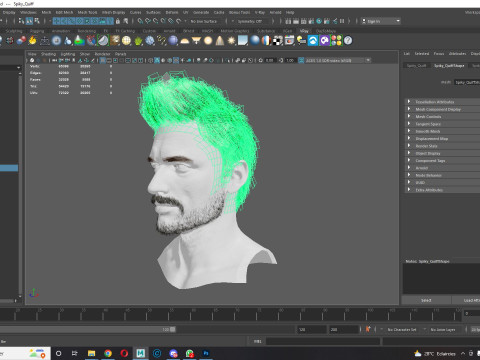Click the red and blue spheres shelf icon
480x360 pixels.
click(21, 41)
